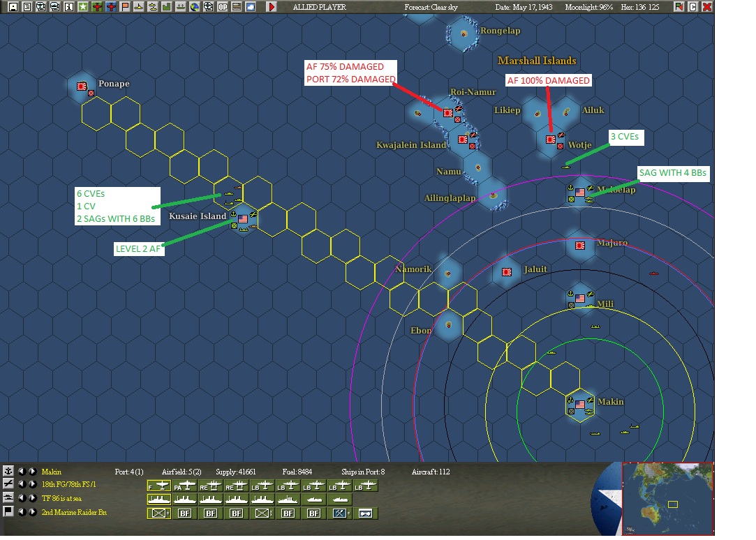Click the Namorik island hex
756x540 pixels.
coord(448,273)
